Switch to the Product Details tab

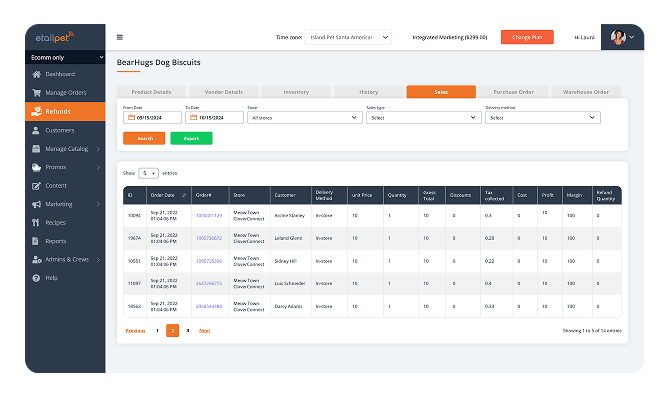[151, 92]
